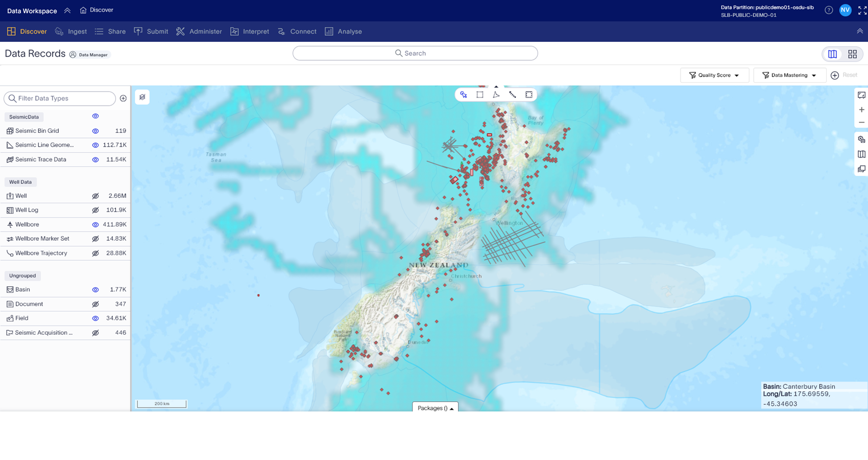Zoom in on the map

point(861,109)
